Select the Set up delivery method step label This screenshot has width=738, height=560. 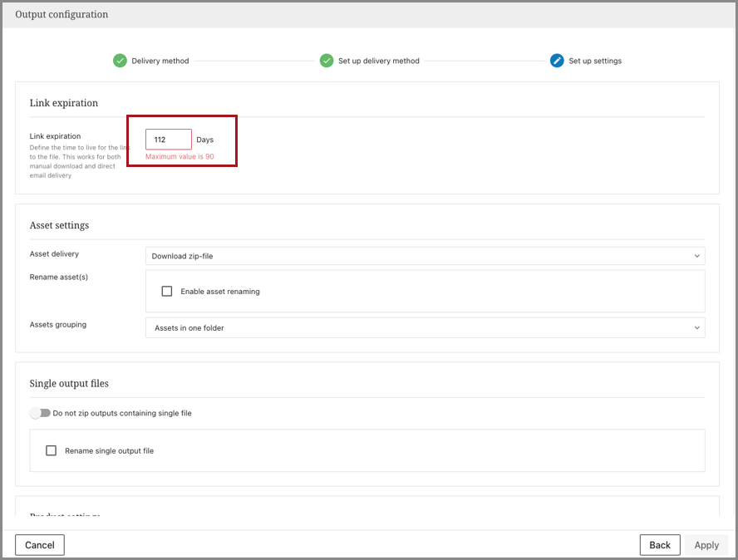[x=378, y=61]
